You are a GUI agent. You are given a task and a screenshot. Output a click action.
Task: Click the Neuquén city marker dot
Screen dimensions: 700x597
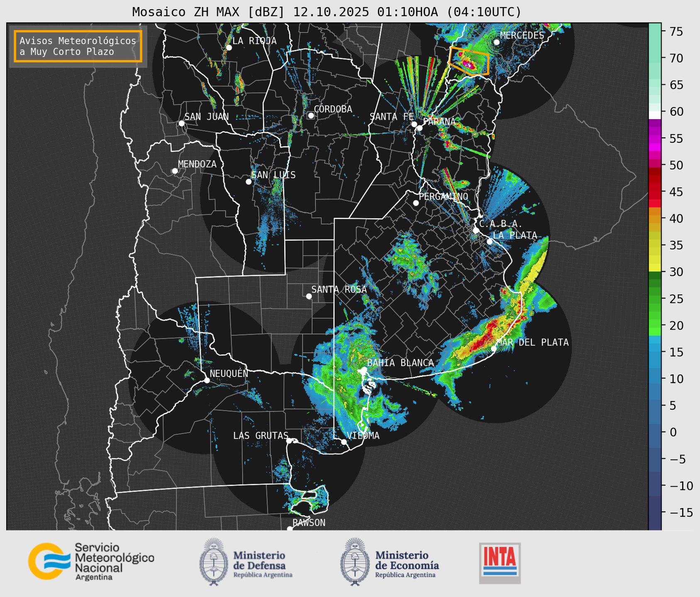click(207, 380)
